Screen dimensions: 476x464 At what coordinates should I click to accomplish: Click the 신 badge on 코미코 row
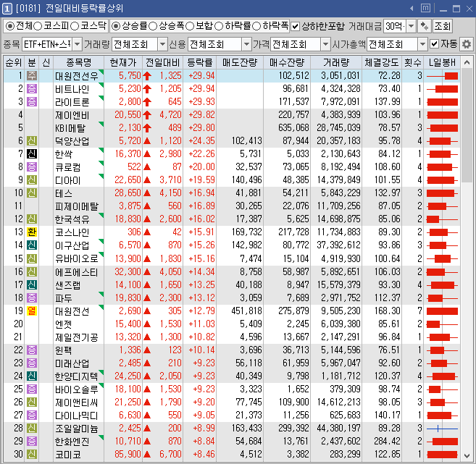point(32,455)
